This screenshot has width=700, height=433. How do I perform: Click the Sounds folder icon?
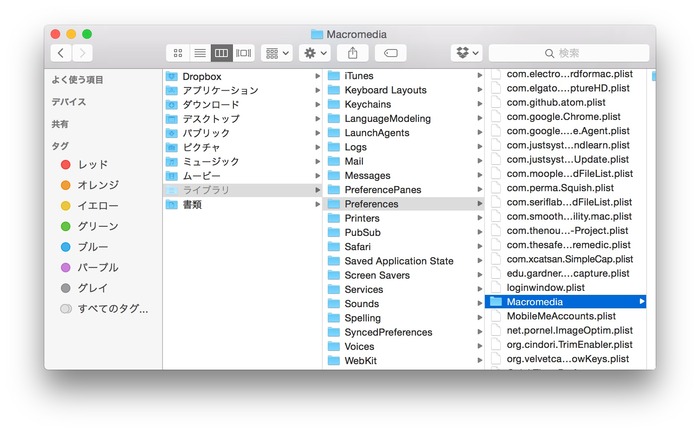pyautogui.click(x=333, y=304)
